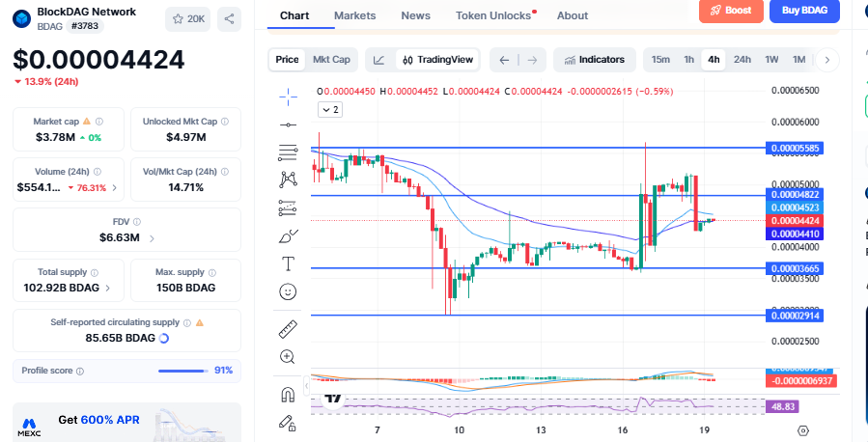The height and width of the screenshot is (442, 868).
Task: Select the ruler measure tool
Action: coord(288,329)
